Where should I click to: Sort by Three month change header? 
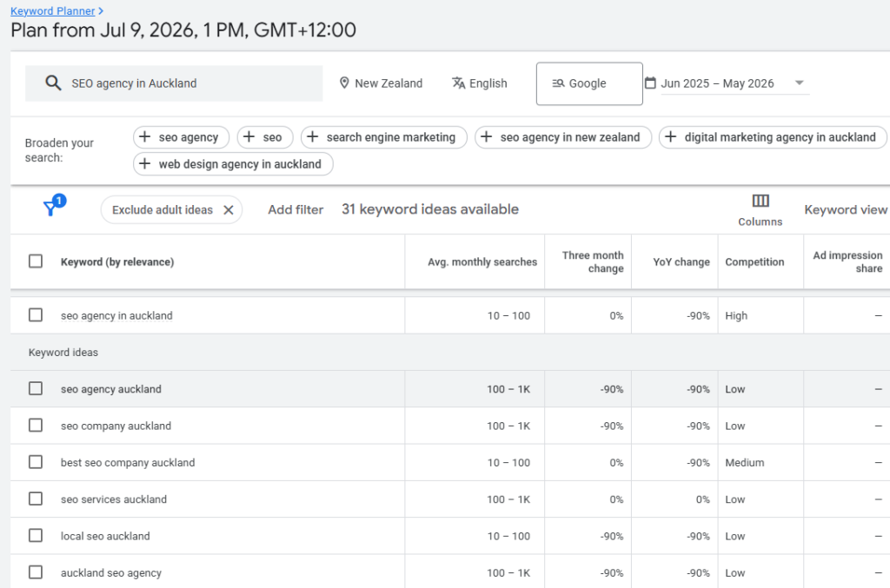click(593, 262)
